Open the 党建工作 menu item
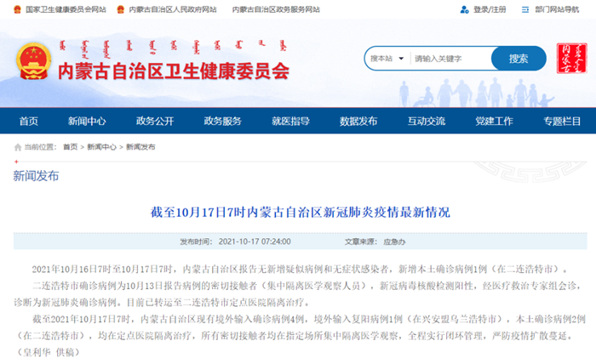Screen dimensions: 596x364 coord(494,121)
